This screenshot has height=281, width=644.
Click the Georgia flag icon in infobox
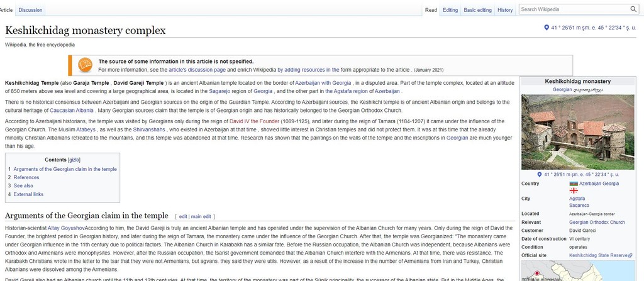coord(574,190)
